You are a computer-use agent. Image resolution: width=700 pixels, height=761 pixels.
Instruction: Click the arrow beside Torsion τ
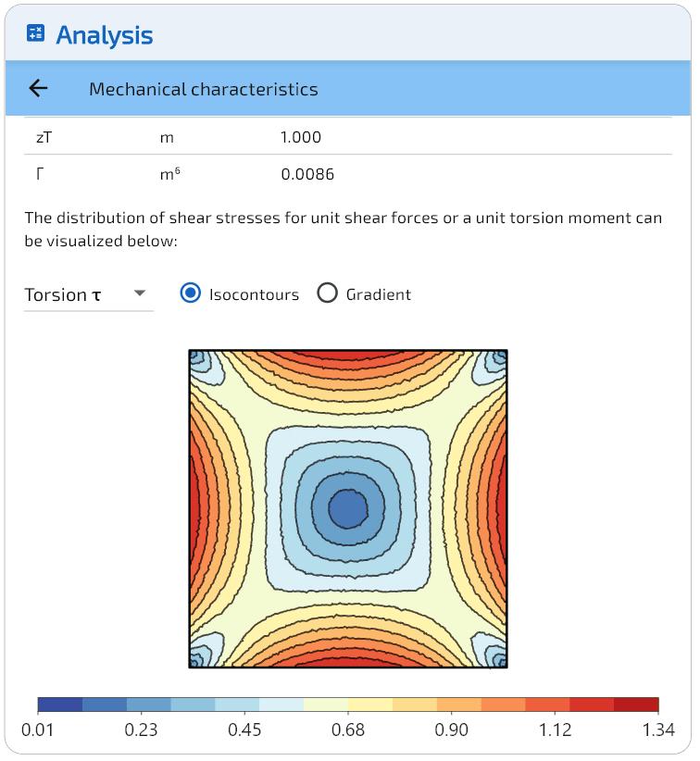pos(140,293)
